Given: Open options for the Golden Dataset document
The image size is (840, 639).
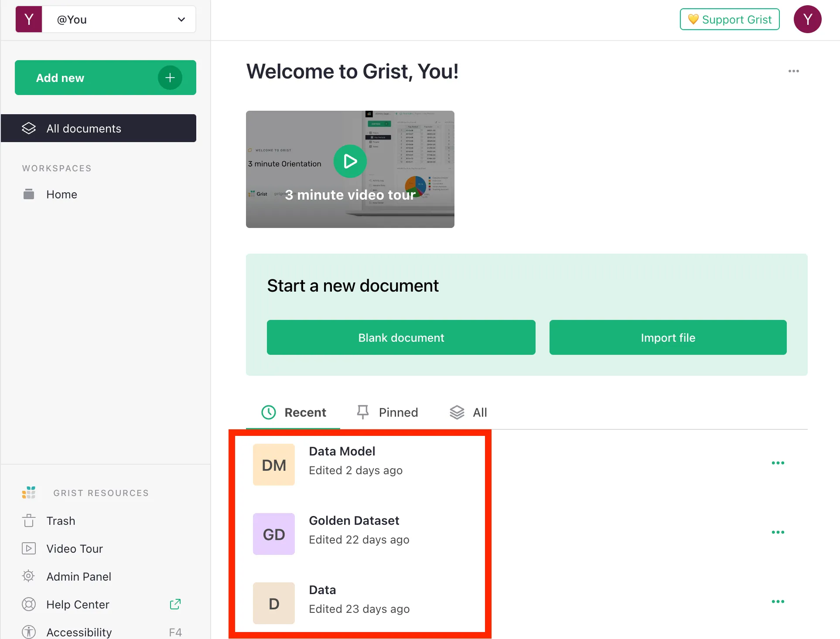Looking at the screenshot, I should (x=778, y=532).
